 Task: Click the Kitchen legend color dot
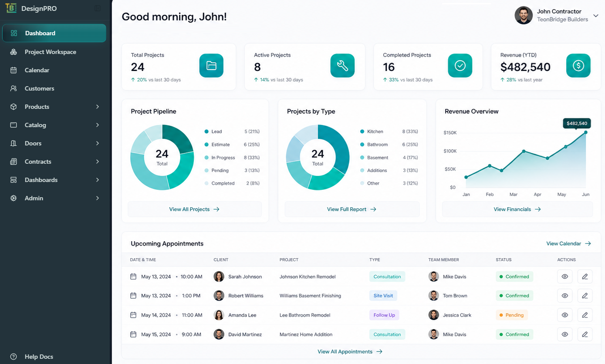pos(362,131)
